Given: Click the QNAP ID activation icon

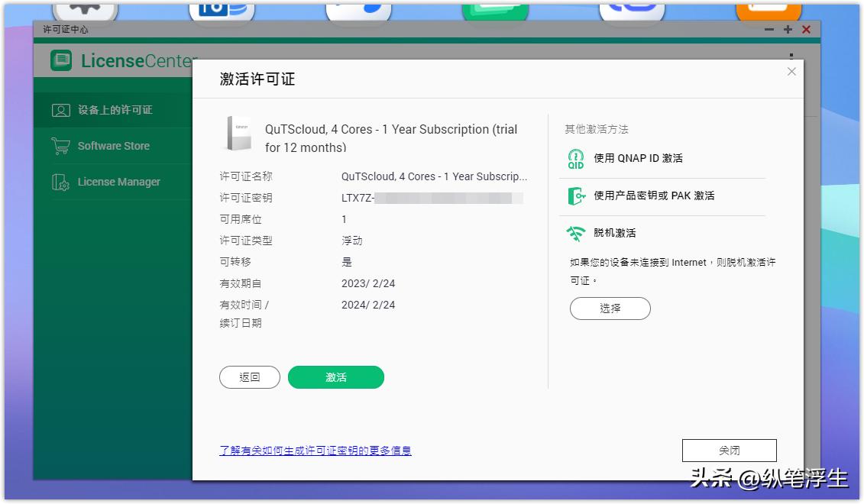Looking at the screenshot, I should click(x=575, y=159).
